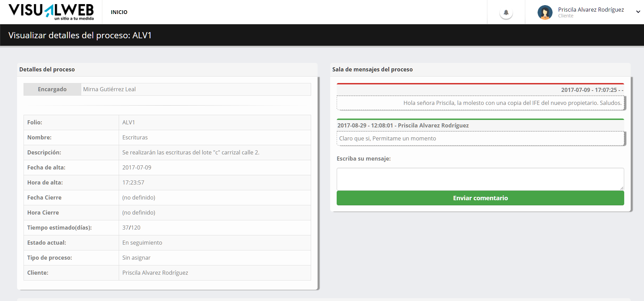Click the Estado actual value En seguimiento

click(x=142, y=243)
